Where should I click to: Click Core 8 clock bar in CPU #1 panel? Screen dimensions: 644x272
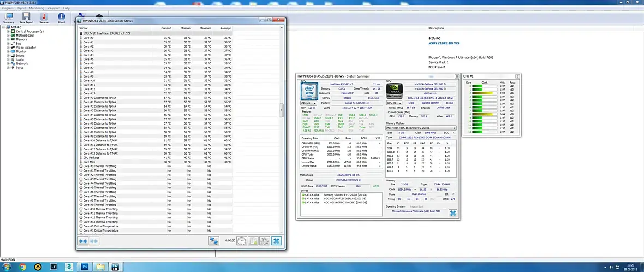pos(485,115)
